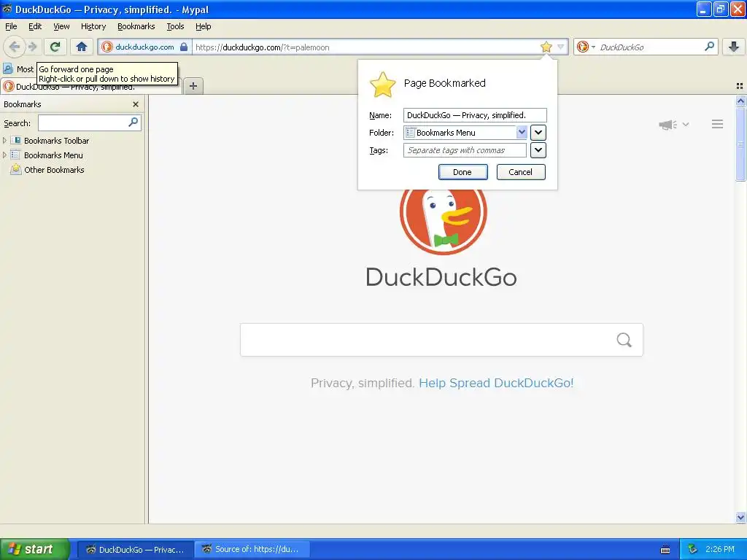747x560 pixels.
Task: Open the DuckDuckGo hamburger menu
Action: (x=718, y=124)
